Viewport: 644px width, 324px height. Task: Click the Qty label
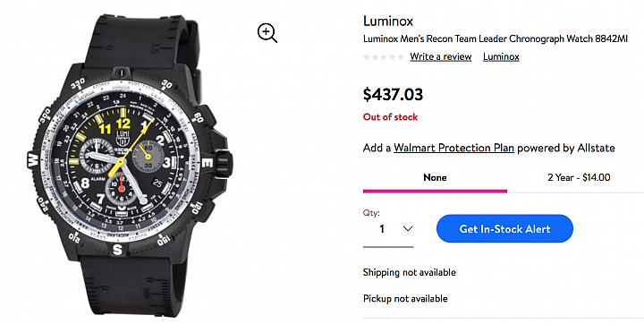(371, 213)
